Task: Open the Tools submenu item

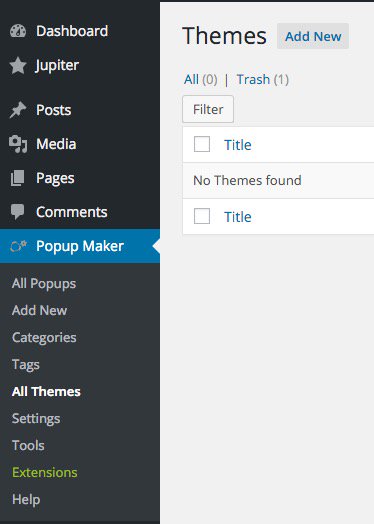Action: tap(28, 445)
